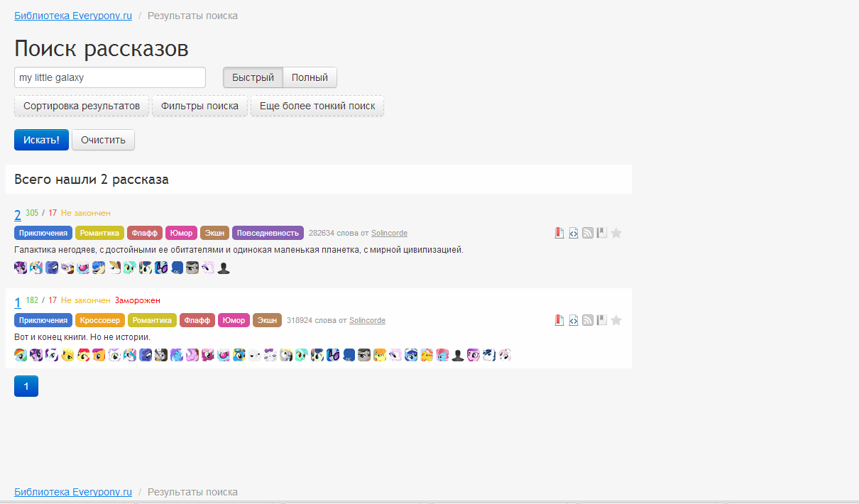Focus the search field containing my little galaxy
This screenshot has height=504, width=859.
(x=110, y=77)
